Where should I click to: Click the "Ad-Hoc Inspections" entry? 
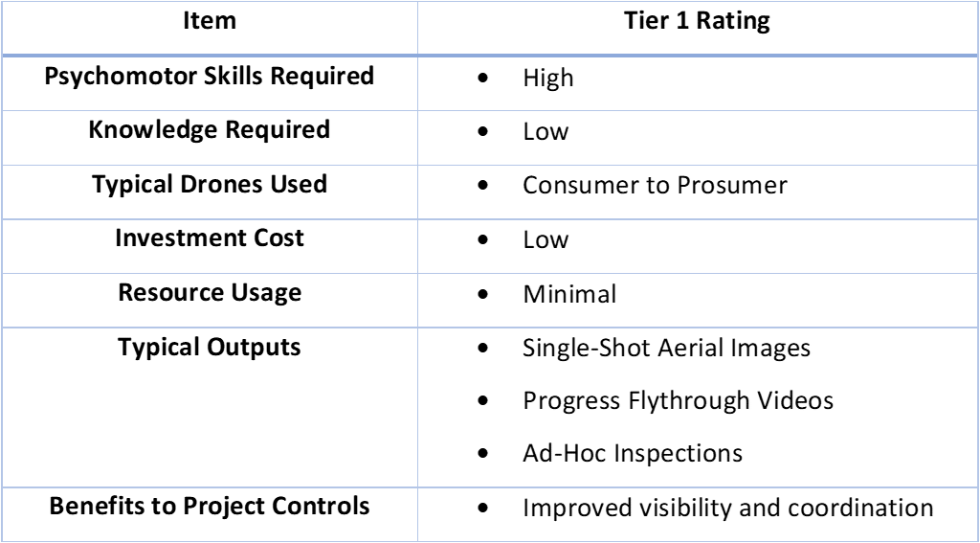tap(633, 454)
